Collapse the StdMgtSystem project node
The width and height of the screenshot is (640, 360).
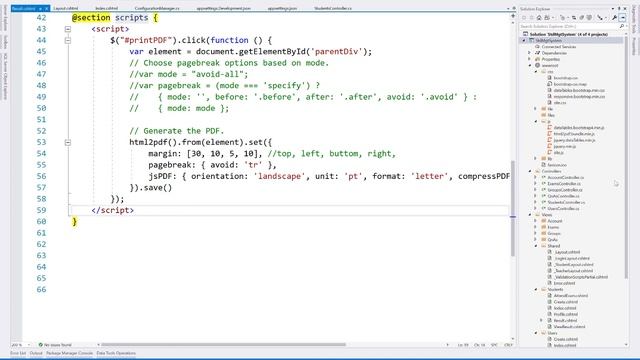[524, 41]
